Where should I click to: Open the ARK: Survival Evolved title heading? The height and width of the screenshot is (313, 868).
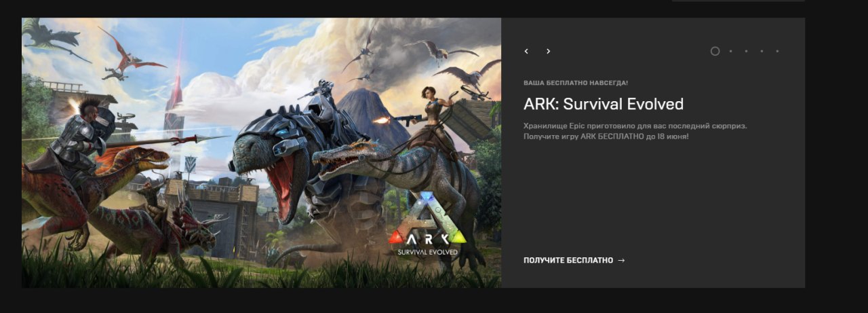click(604, 104)
